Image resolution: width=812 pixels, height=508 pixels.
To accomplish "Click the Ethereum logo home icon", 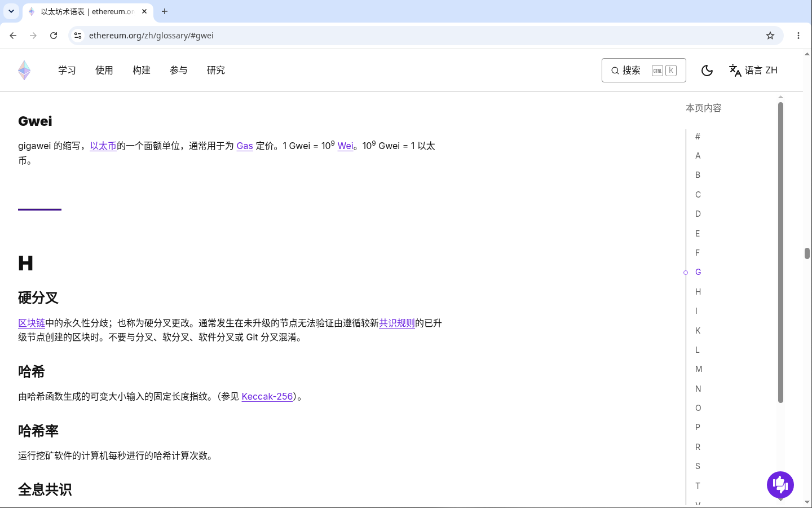I will (24, 71).
